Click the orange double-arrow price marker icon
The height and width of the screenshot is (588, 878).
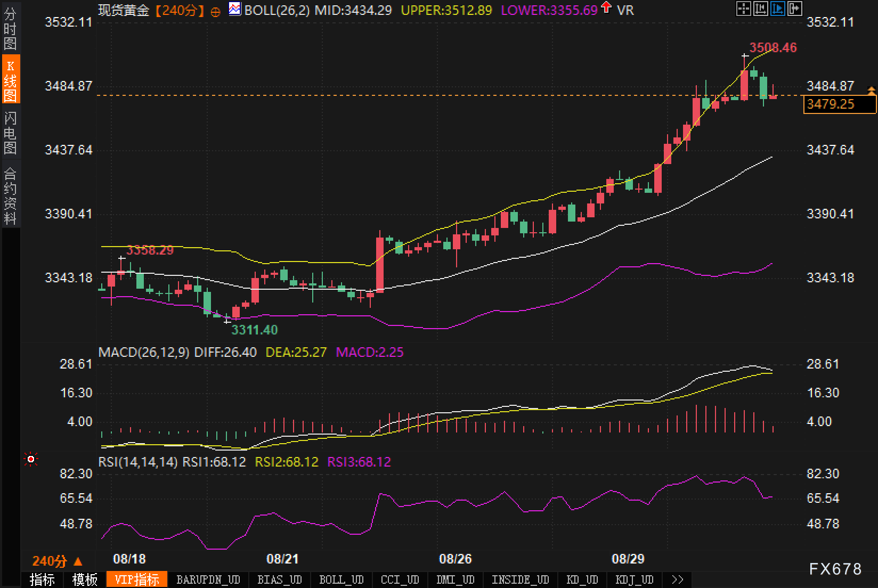872,91
